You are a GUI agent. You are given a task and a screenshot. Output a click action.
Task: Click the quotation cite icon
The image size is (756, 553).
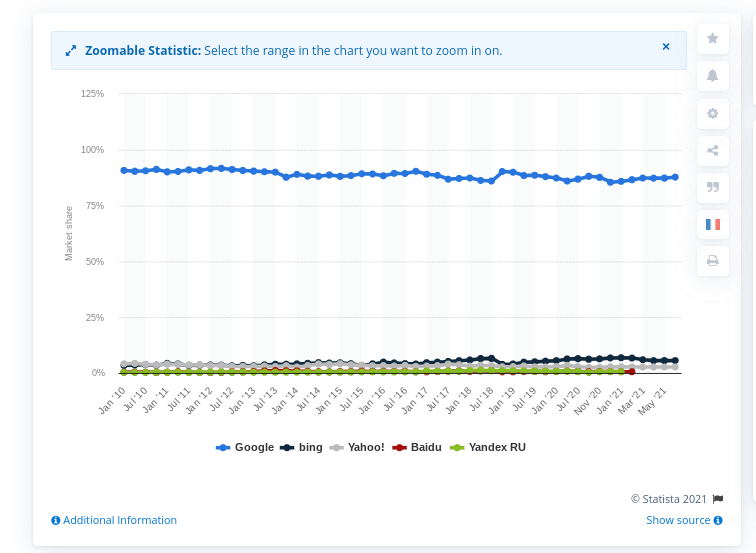[713, 187]
